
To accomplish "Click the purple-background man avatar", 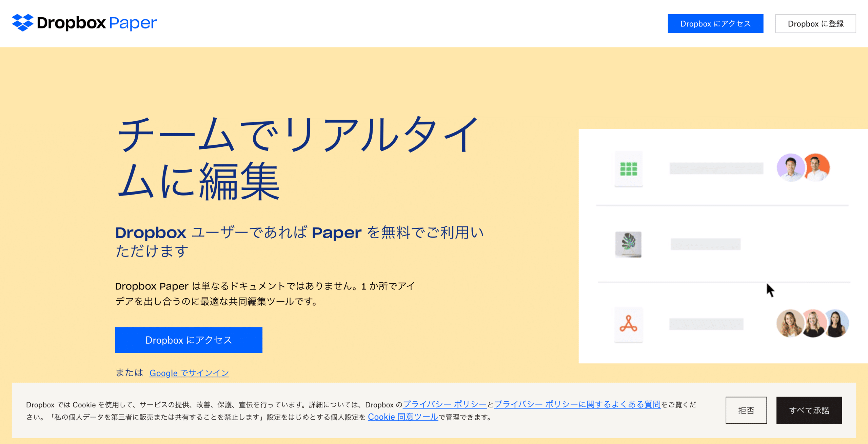I will [790, 168].
